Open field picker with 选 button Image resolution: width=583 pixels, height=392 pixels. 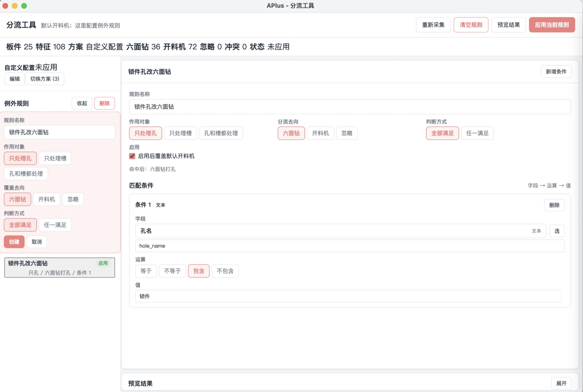pos(557,231)
